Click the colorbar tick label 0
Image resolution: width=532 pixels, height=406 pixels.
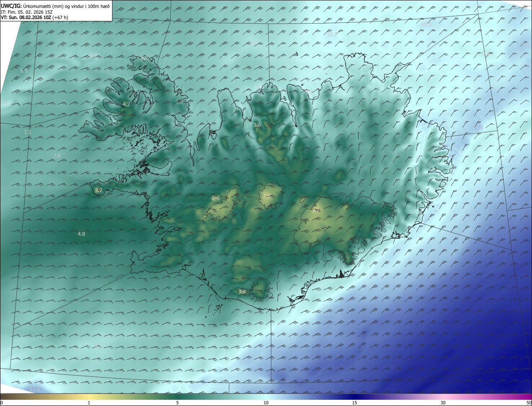2,403
